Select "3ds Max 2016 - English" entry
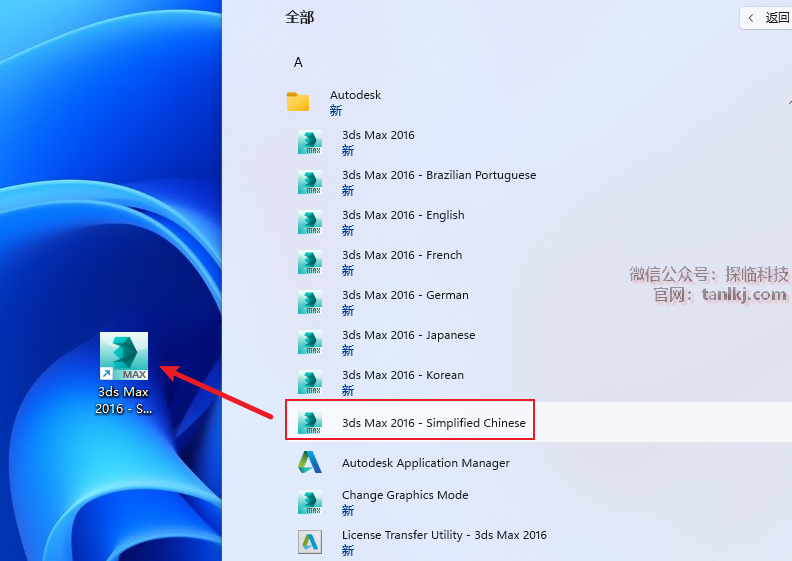The width and height of the screenshot is (792, 561). [403, 215]
